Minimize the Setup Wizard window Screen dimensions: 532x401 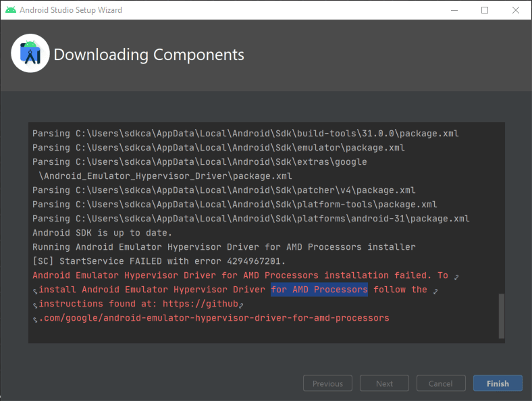coord(454,10)
